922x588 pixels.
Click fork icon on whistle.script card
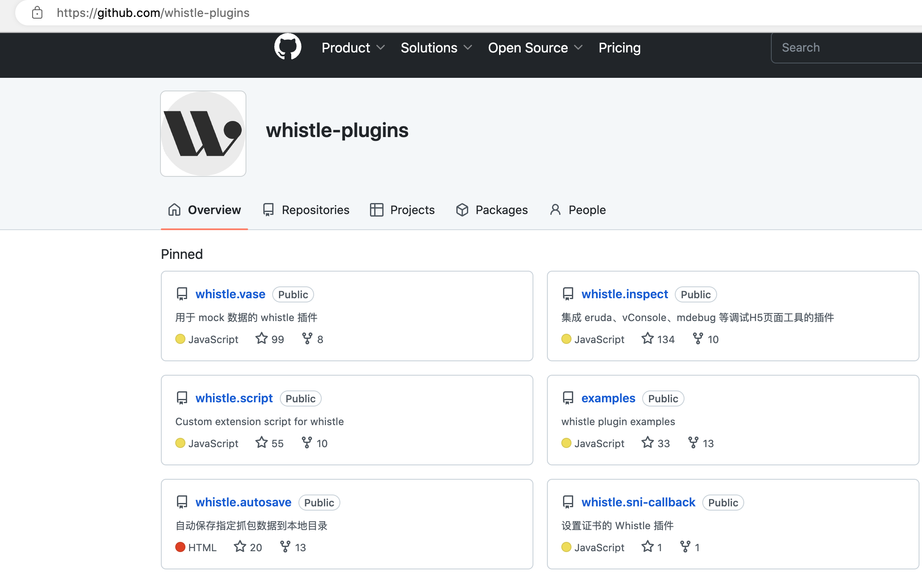click(x=307, y=442)
